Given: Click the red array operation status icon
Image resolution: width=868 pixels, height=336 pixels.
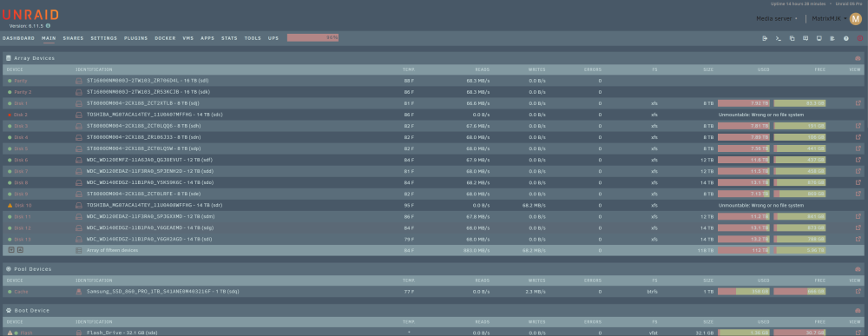Looking at the screenshot, I should click(x=859, y=38).
